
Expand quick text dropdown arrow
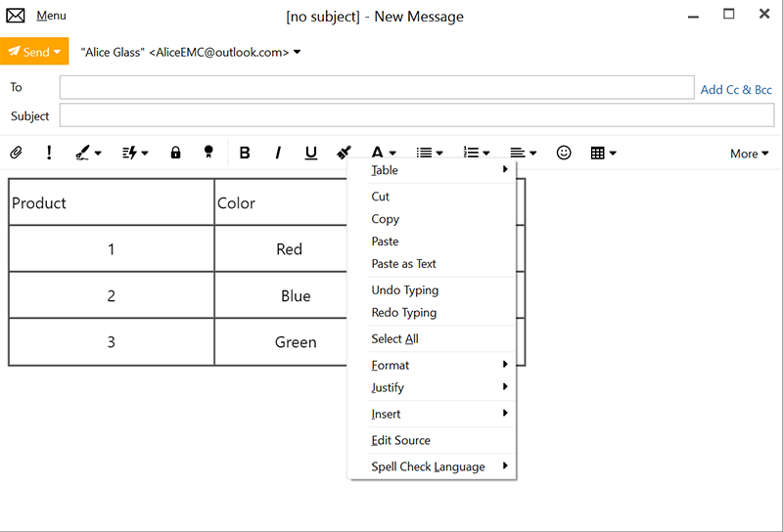coord(145,154)
